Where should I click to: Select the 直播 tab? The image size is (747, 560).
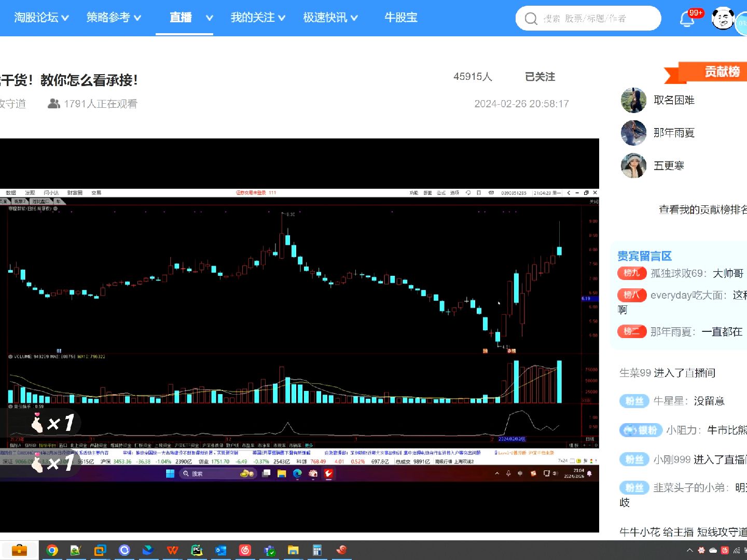pos(181,18)
